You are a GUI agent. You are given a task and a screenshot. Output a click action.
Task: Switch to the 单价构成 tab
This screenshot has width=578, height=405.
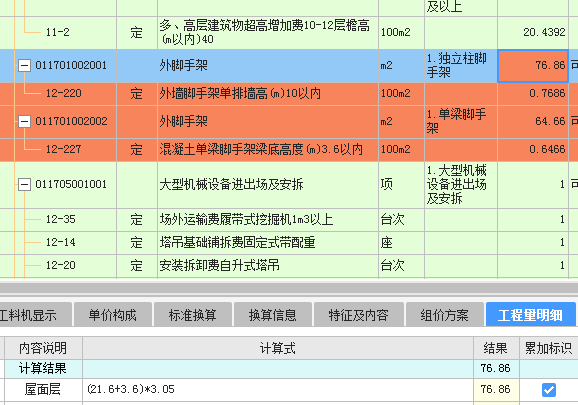pyautogui.click(x=112, y=315)
